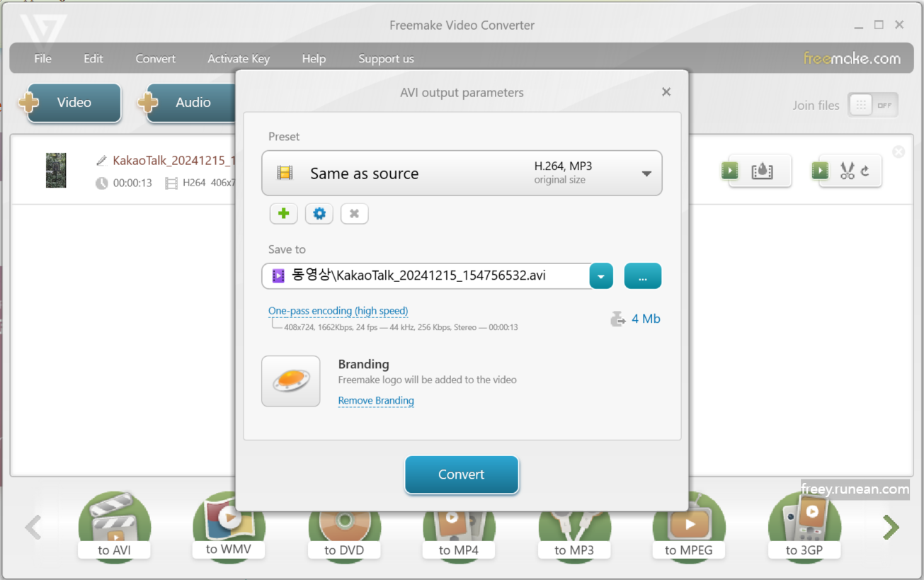Open preset settings via the gear icon
This screenshot has height=580, width=924.
(319, 213)
